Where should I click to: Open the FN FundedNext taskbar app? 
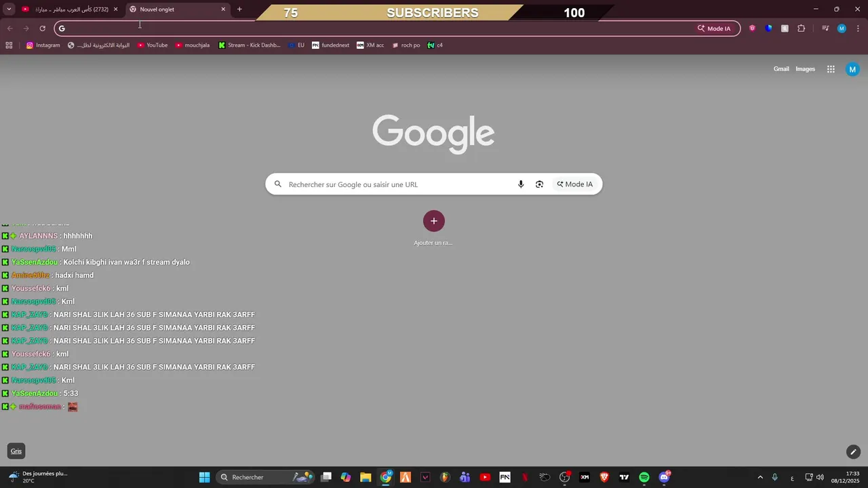tap(505, 477)
